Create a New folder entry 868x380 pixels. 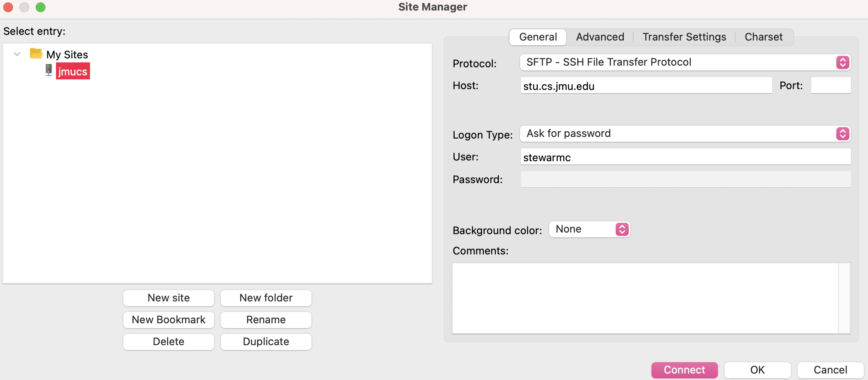266,298
